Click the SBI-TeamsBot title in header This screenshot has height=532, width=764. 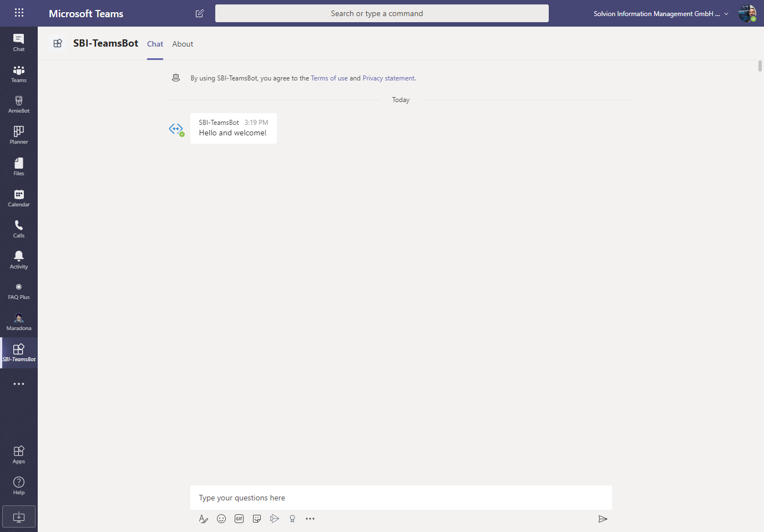coord(105,43)
